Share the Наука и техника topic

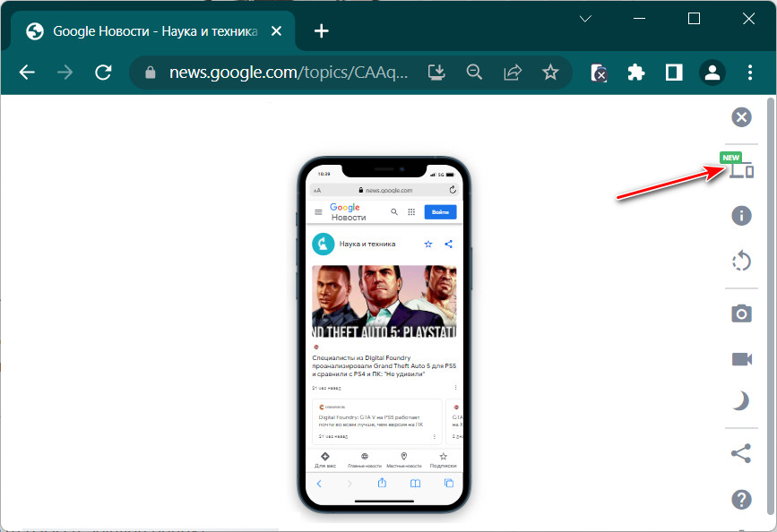[448, 245]
